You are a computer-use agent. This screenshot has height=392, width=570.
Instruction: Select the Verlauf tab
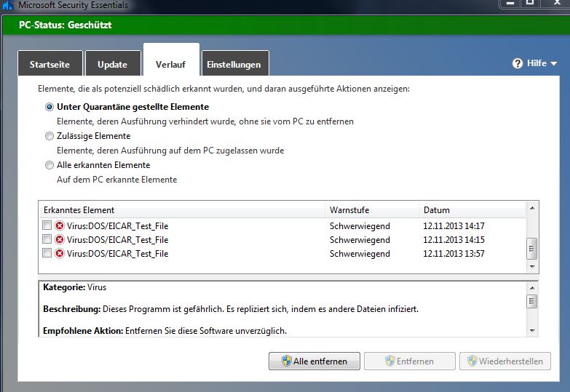tap(171, 60)
